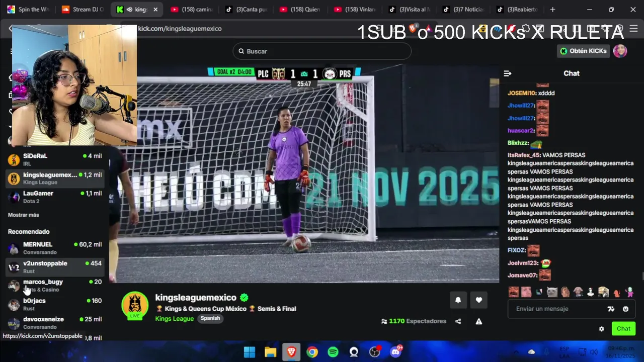The width and height of the screenshot is (644, 362).
Task: Click the Spanish language tag
Action: (x=210, y=318)
